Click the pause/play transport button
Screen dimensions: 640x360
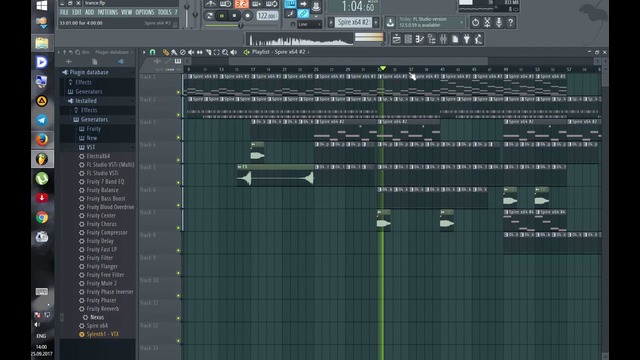[x=222, y=16]
